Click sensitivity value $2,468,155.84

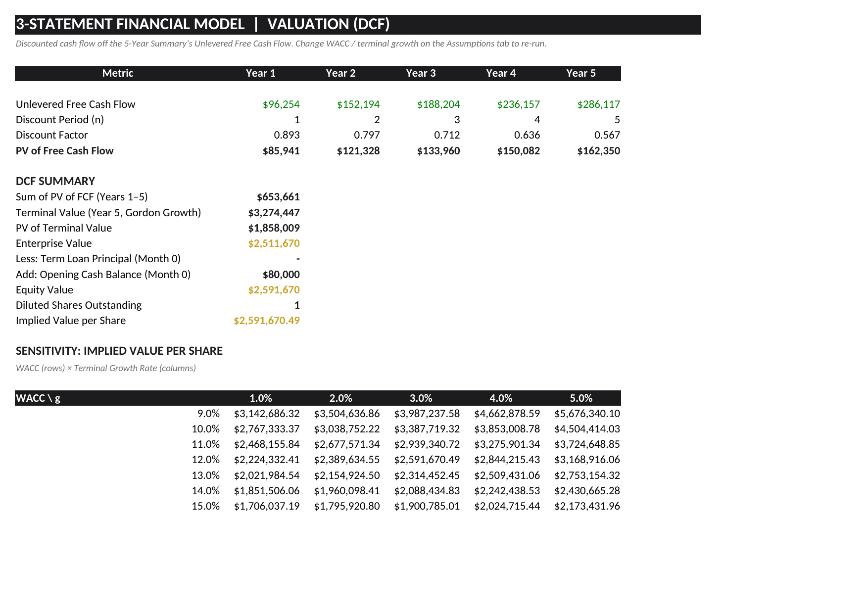(x=267, y=444)
